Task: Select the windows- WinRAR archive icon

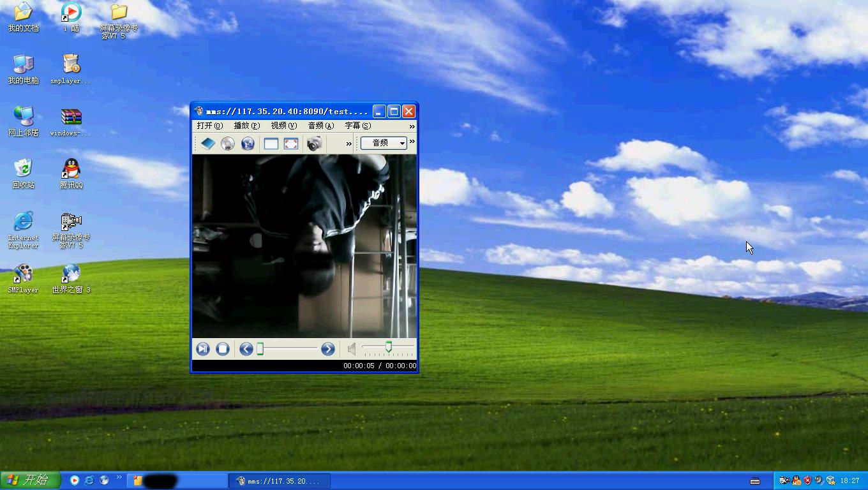Action: pyautogui.click(x=71, y=121)
